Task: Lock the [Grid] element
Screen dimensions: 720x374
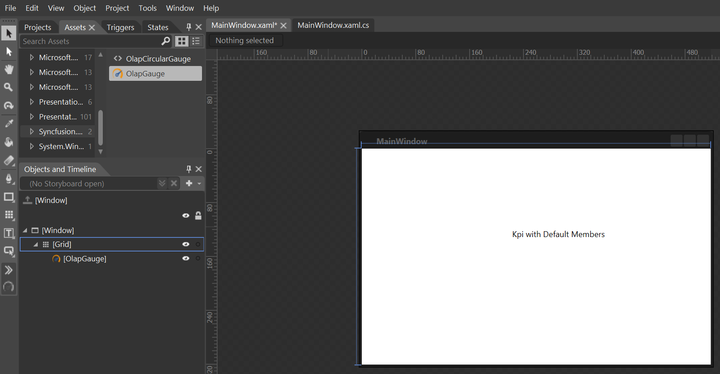Action: click(198, 244)
